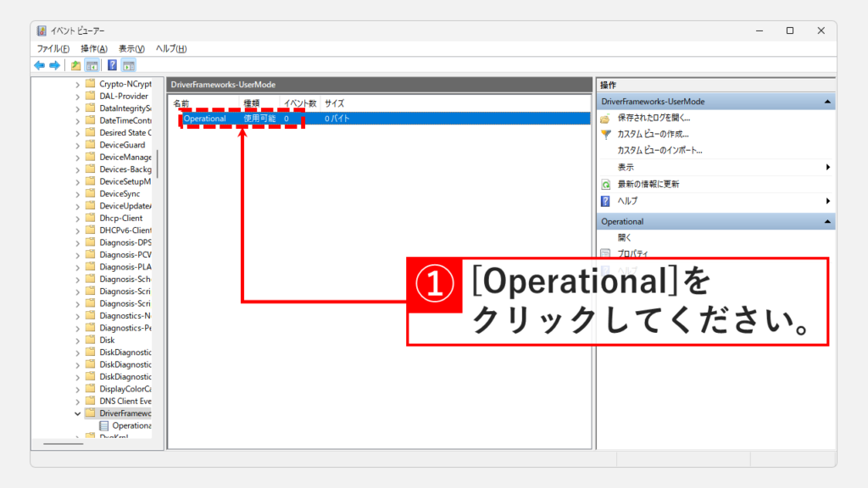This screenshot has width=868, height=488.
Task: Toggle the console tree toolbar icon
Action: pyautogui.click(x=92, y=65)
